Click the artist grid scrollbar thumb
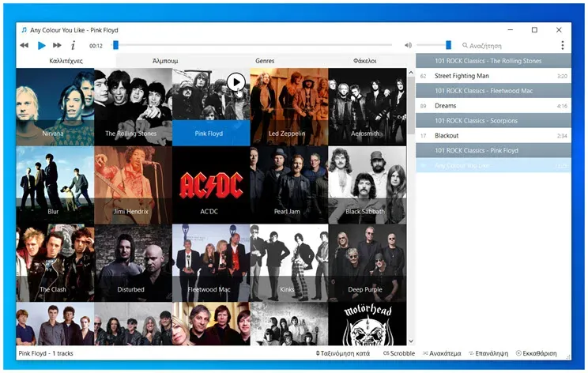This screenshot has width=588, height=373. tap(411, 105)
